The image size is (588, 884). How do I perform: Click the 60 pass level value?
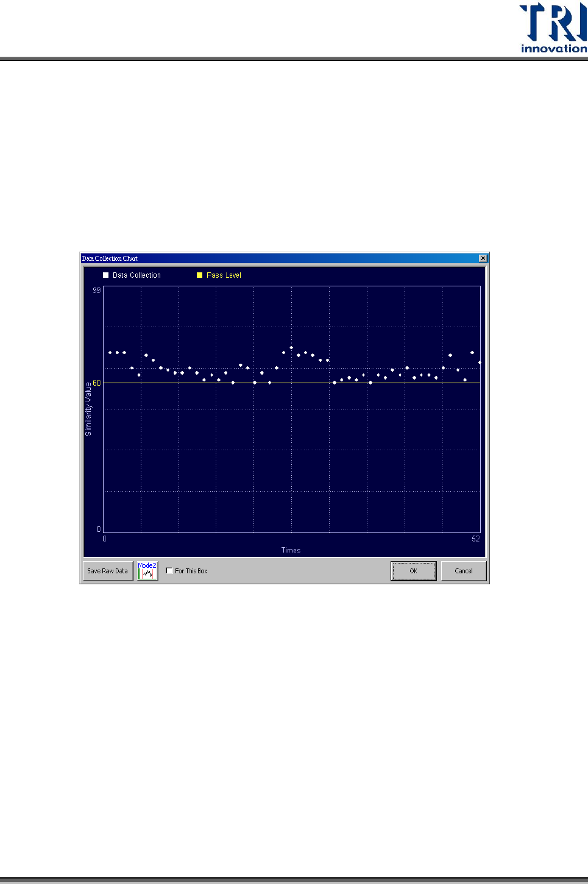pos(96,383)
